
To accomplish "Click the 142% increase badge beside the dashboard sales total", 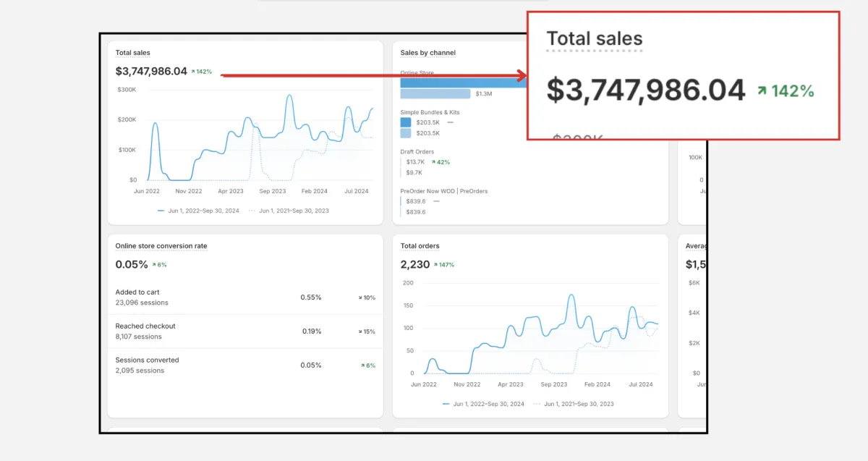I will 202,72.
